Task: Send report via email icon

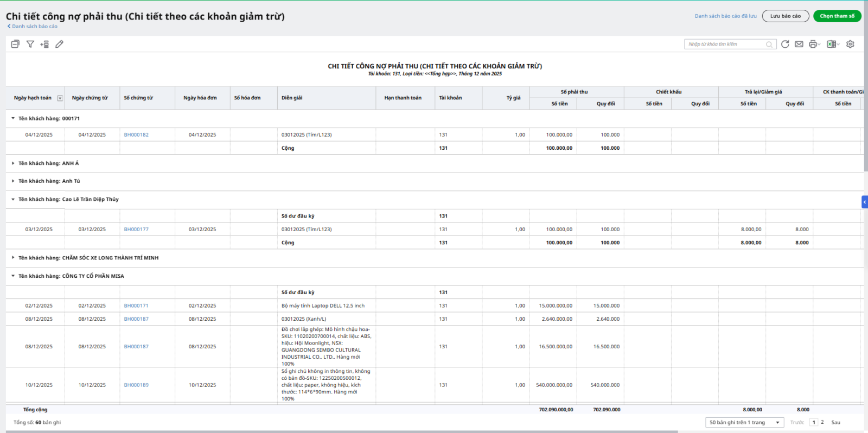Action: (x=799, y=44)
